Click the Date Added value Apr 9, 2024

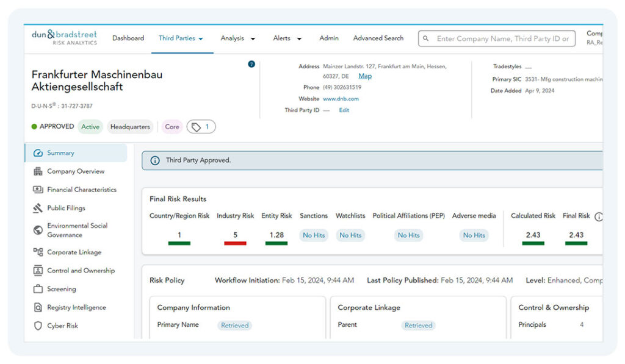tap(540, 91)
